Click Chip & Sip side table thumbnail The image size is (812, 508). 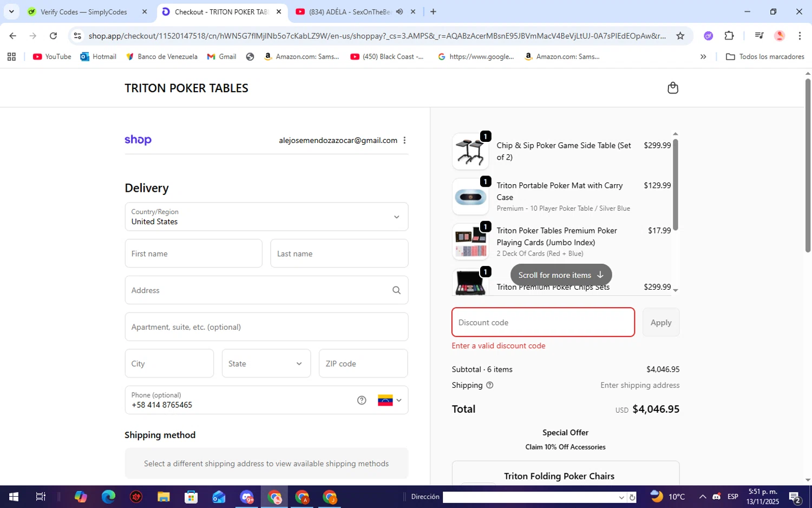click(470, 152)
